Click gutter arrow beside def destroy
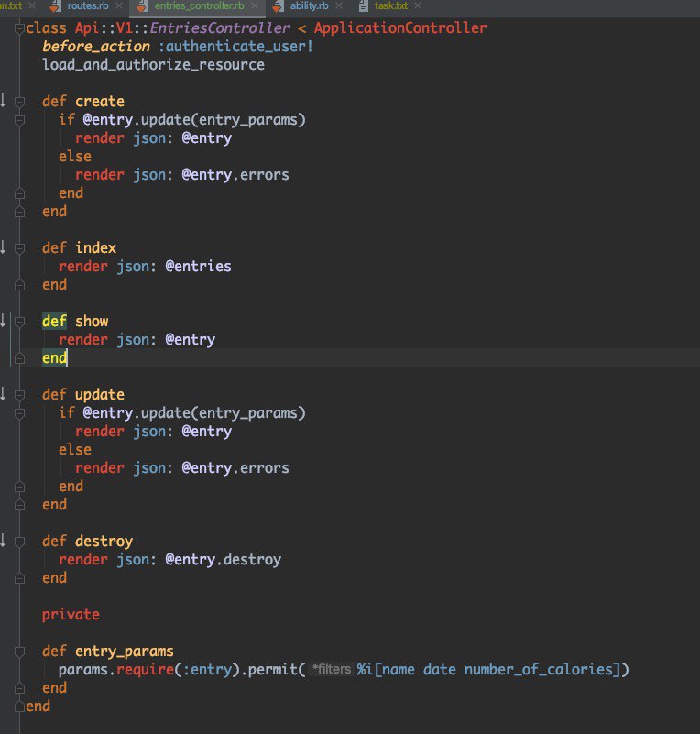This screenshot has width=700, height=734. (3, 541)
